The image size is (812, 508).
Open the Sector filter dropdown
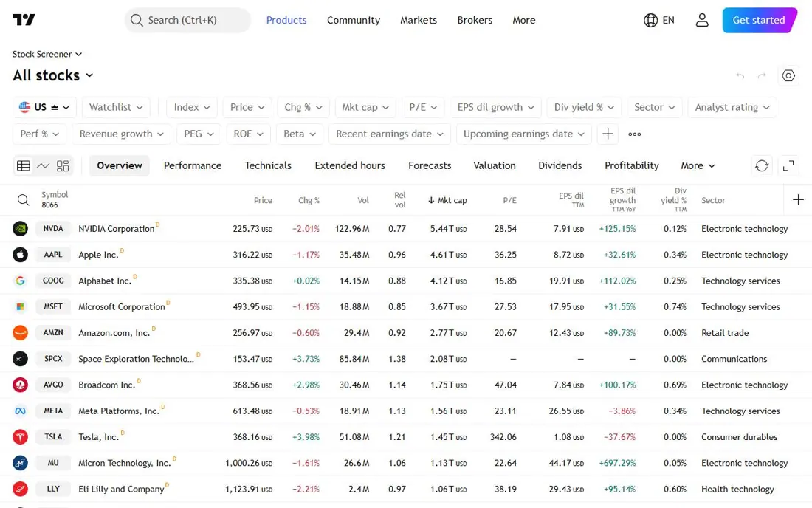655,107
